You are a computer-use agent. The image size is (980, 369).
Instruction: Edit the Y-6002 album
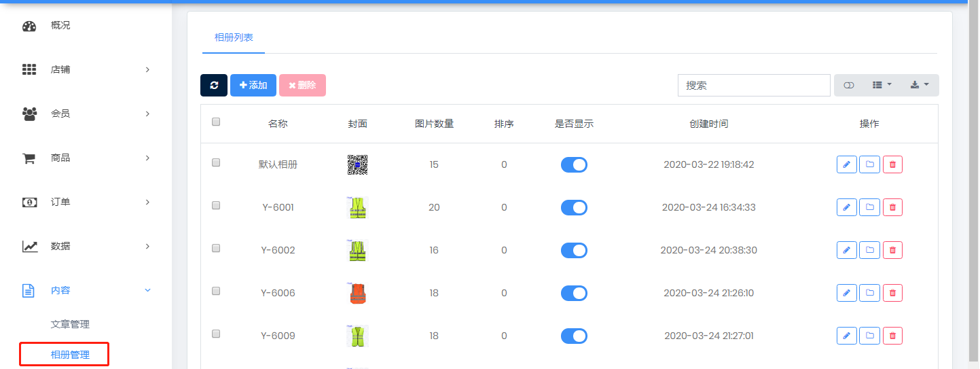[x=846, y=250]
